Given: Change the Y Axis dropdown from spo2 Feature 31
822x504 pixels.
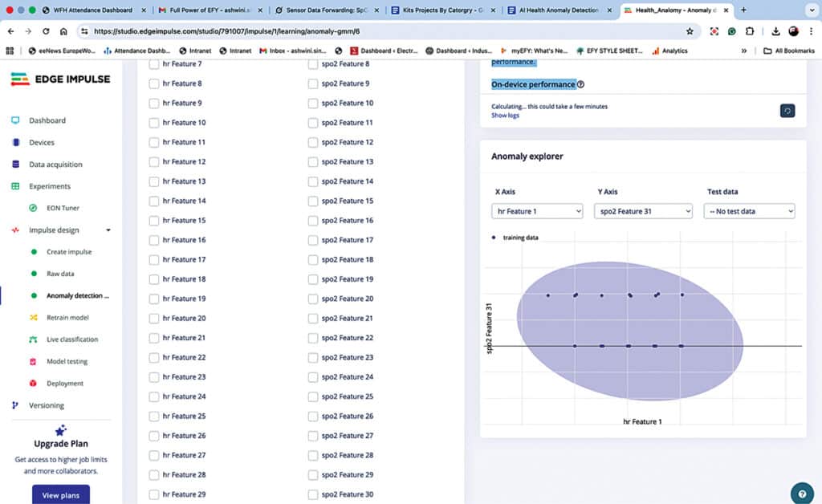Looking at the screenshot, I should (x=642, y=210).
